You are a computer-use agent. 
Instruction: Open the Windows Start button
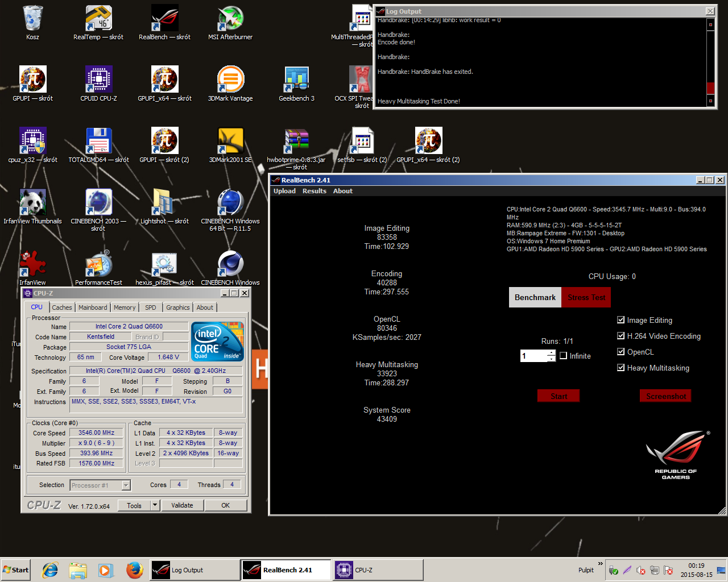(x=16, y=570)
